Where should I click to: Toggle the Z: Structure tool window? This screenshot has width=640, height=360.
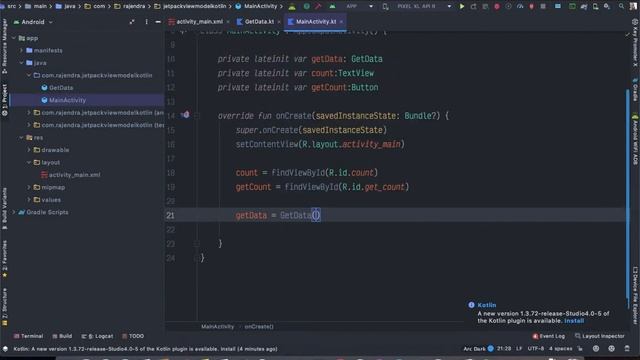(4, 307)
